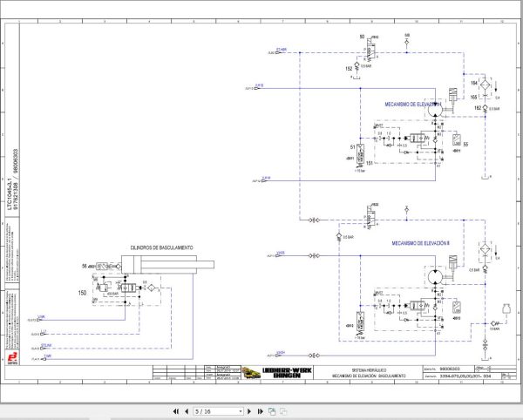The image size is (523, 420).
Task: Click the red e-series logo
Action: pos(12,358)
